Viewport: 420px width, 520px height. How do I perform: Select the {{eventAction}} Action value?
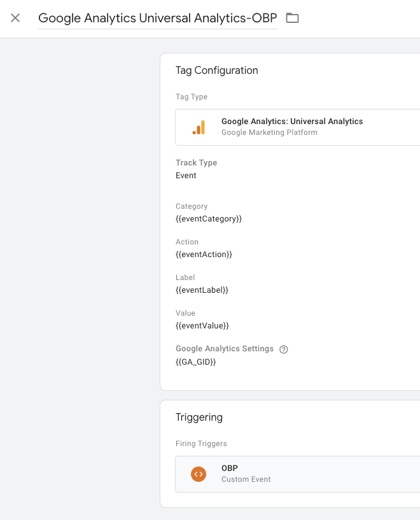point(204,255)
